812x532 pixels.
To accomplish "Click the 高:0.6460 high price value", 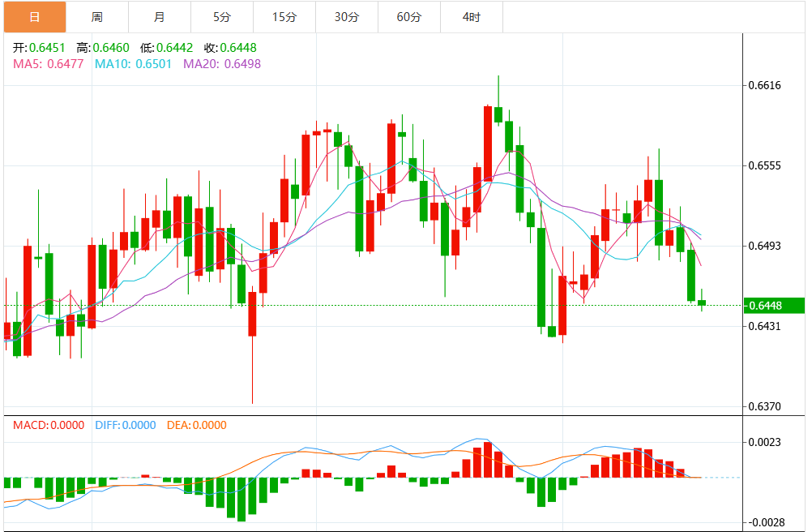I will pos(103,48).
